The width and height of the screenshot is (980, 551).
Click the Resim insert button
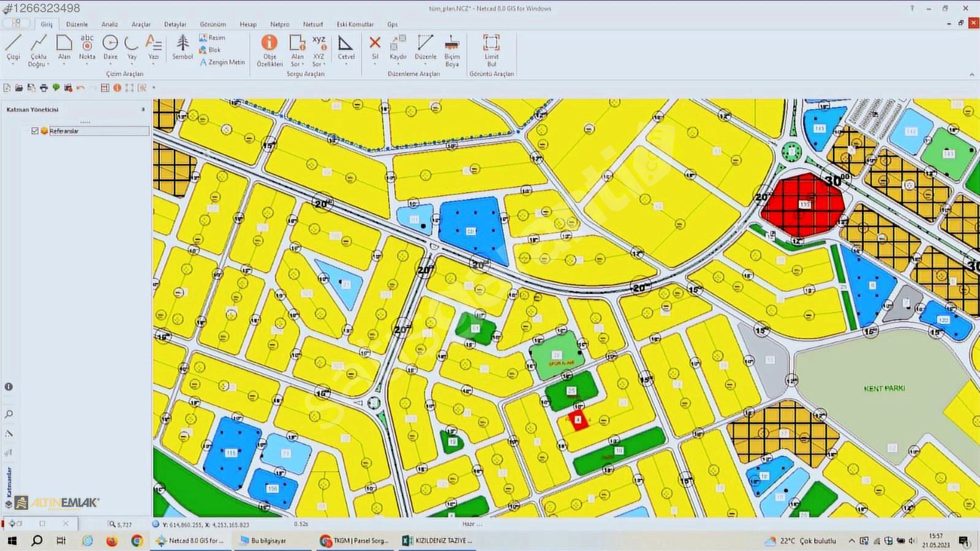[x=213, y=38]
